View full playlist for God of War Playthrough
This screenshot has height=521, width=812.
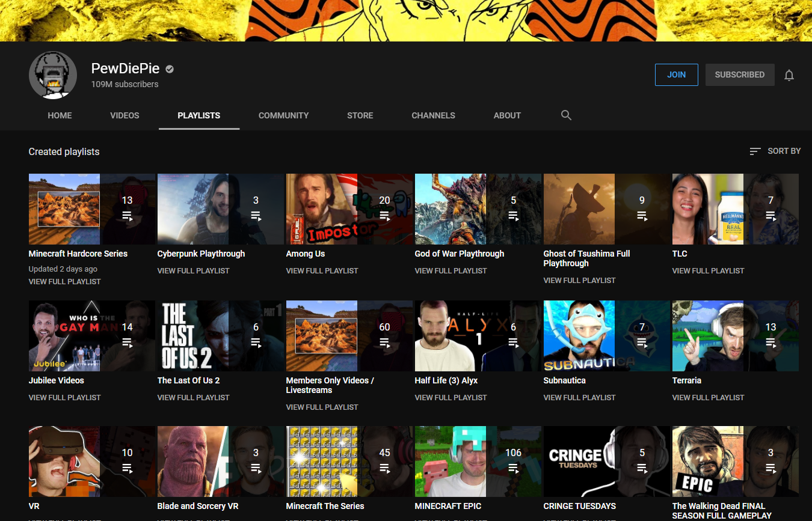pyautogui.click(x=451, y=271)
